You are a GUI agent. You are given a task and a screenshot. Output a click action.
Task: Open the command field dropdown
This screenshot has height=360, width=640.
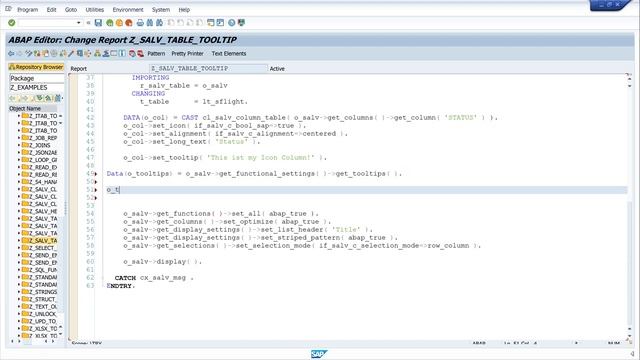78,23
